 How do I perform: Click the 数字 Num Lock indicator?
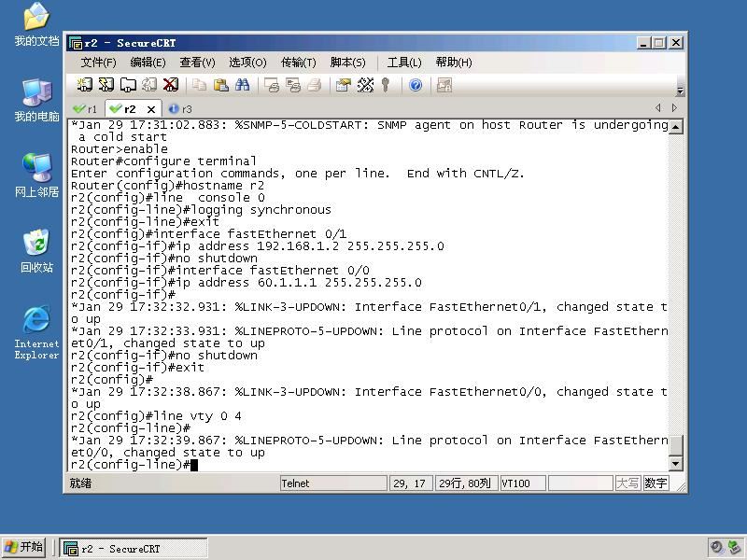(655, 483)
